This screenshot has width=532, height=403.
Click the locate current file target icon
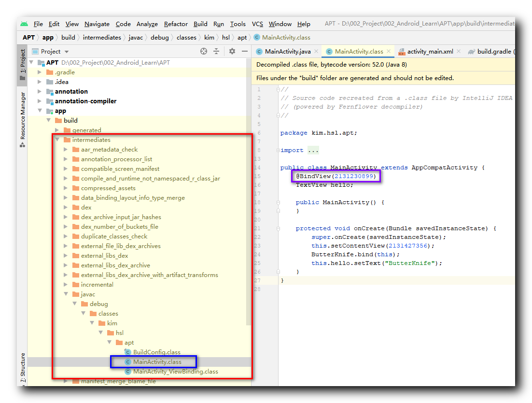click(204, 51)
